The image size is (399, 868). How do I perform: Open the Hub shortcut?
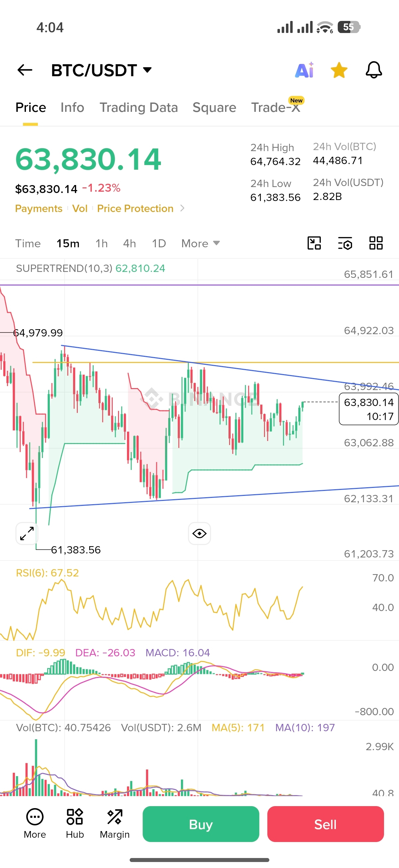(75, 824)
